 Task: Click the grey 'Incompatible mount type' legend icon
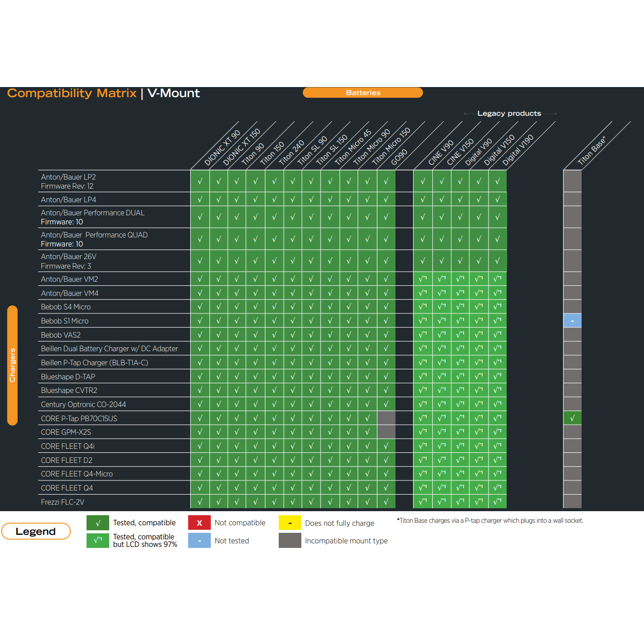(x=290, y=540)
